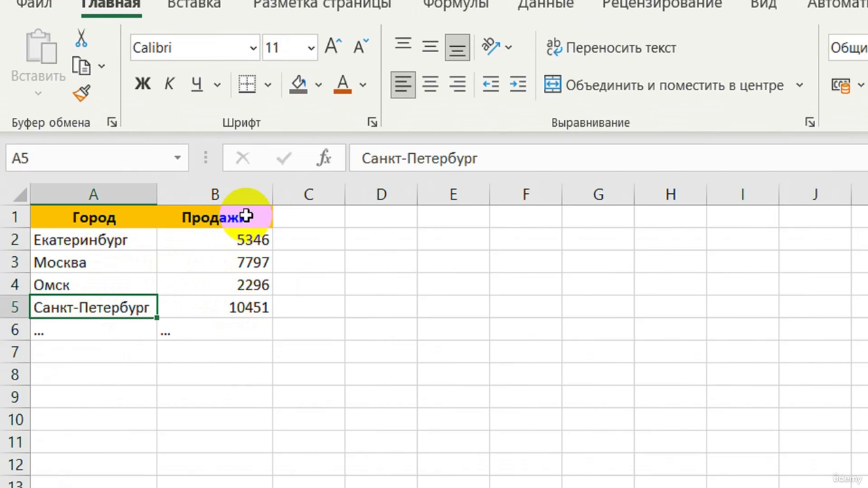The height and width of the screenshot is (488, 868).
Task: Cancel the formula bar entry
Action: click(242, 158)
